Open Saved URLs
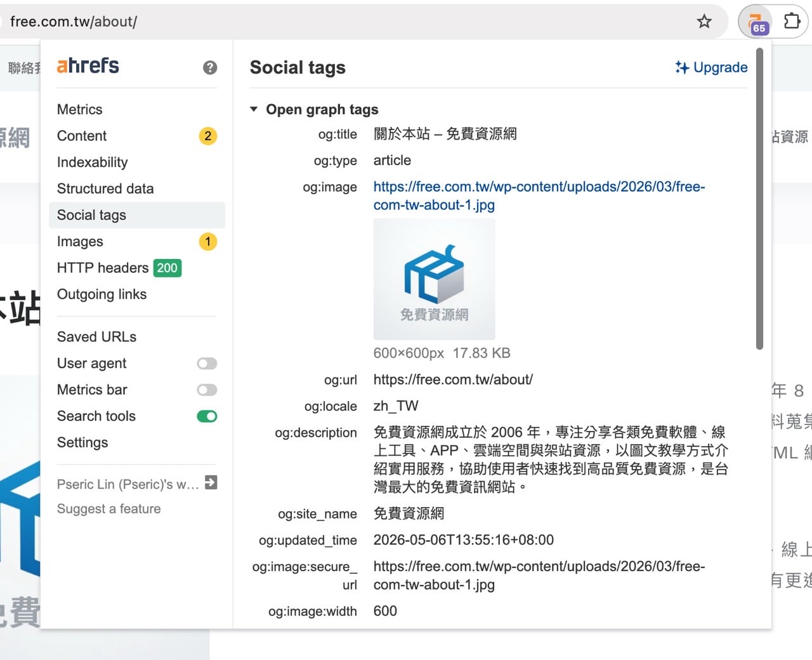This screenshot has width=812, height=660. pos(96,337)
